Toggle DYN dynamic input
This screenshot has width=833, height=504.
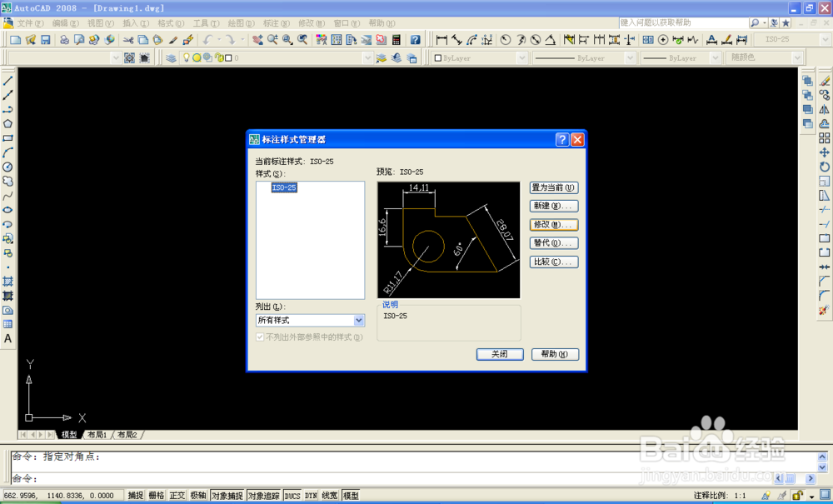tap(311, 496)
